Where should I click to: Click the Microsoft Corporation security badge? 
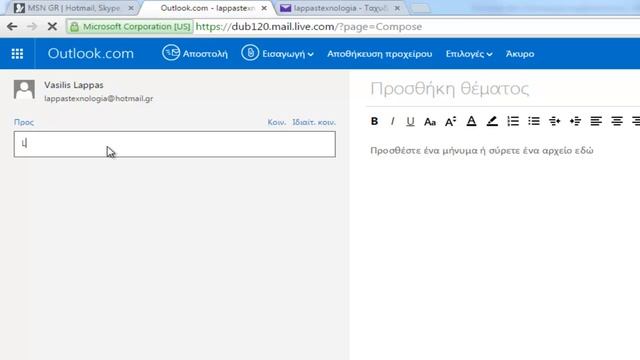pos(130,27)
